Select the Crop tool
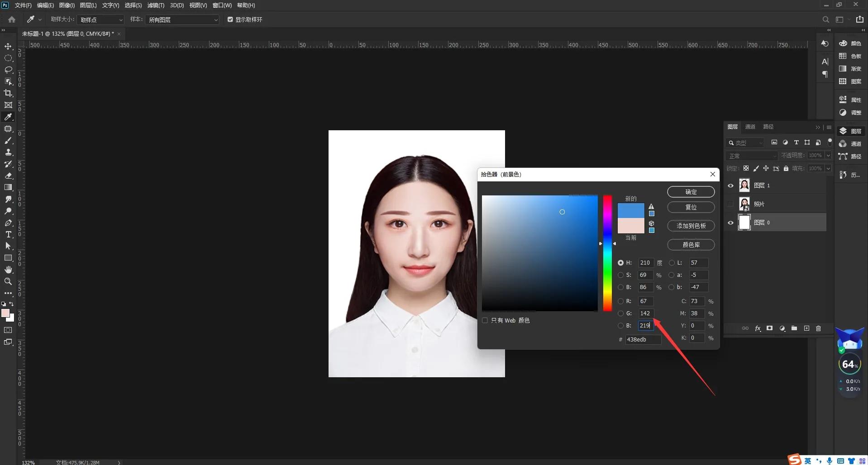The height and width of the screenshot is (465, 868). tap(8, 93)
